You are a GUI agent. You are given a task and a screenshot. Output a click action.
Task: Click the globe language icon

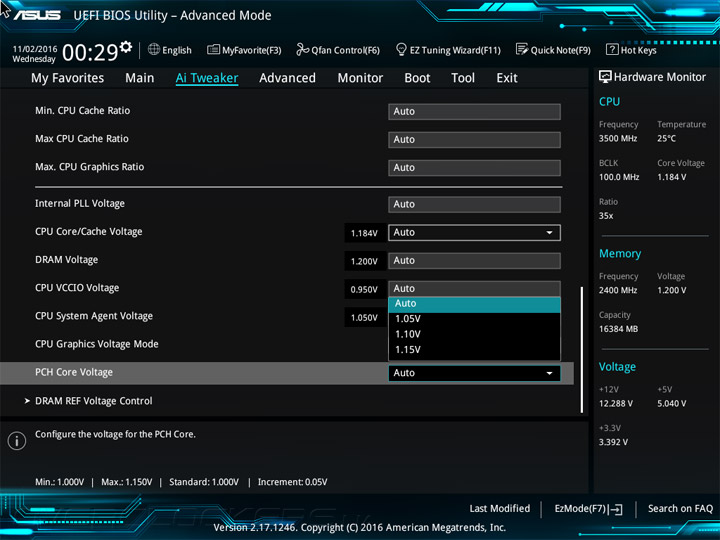pyautogui.click(x=154, y=49)
